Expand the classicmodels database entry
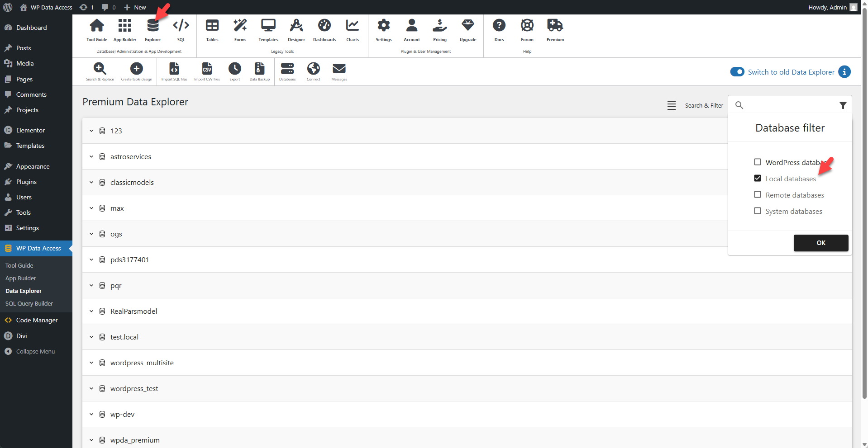The height and width of the screenshot is (448, 868). click(91, 182)
